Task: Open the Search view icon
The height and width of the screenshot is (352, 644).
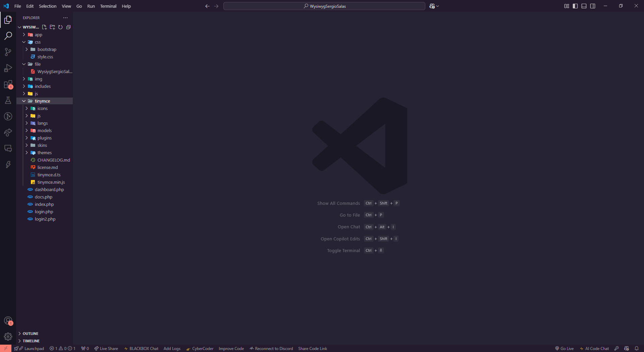Action: (x=8, y=36)
